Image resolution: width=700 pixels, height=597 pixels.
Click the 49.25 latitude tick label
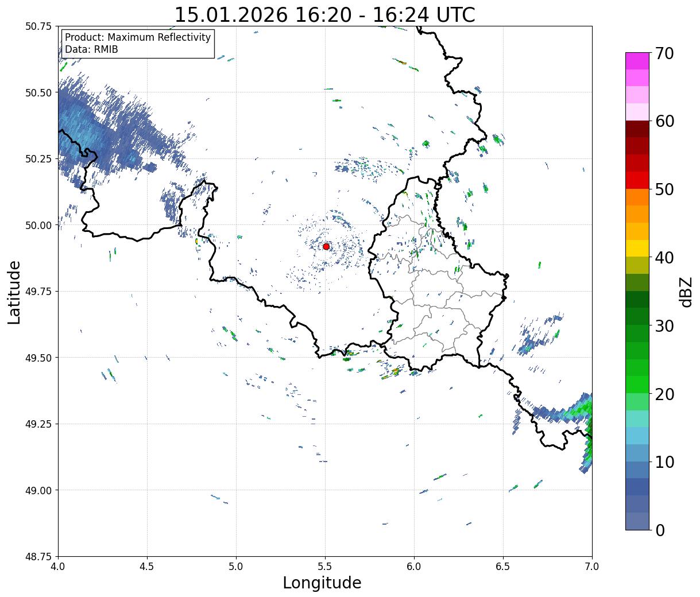[38, 424]
